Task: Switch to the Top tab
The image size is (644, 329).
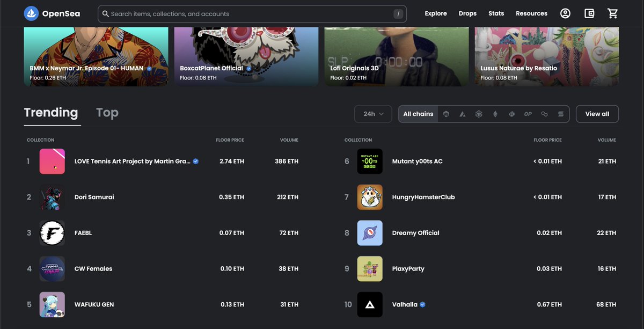Action: click(x=107, y=113)
